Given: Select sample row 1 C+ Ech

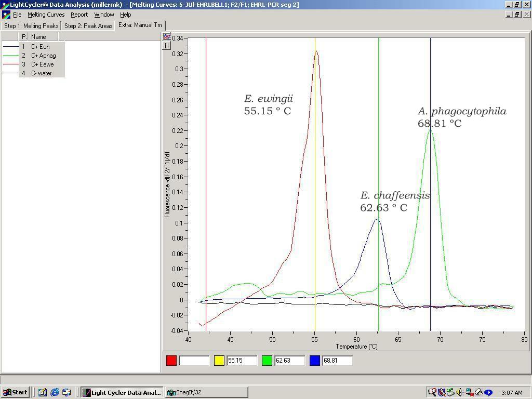Looking at the screenshot, I should [x=41, y=47].
